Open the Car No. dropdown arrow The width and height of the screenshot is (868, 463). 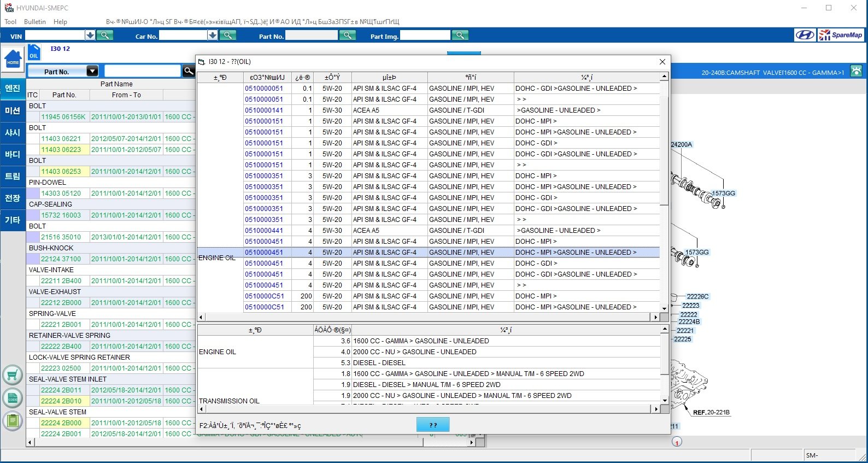coord(213,36)
